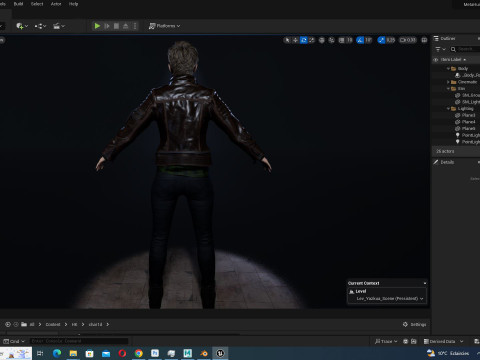
Task: Open camera speed setting
Action: [x=408, y=40]
